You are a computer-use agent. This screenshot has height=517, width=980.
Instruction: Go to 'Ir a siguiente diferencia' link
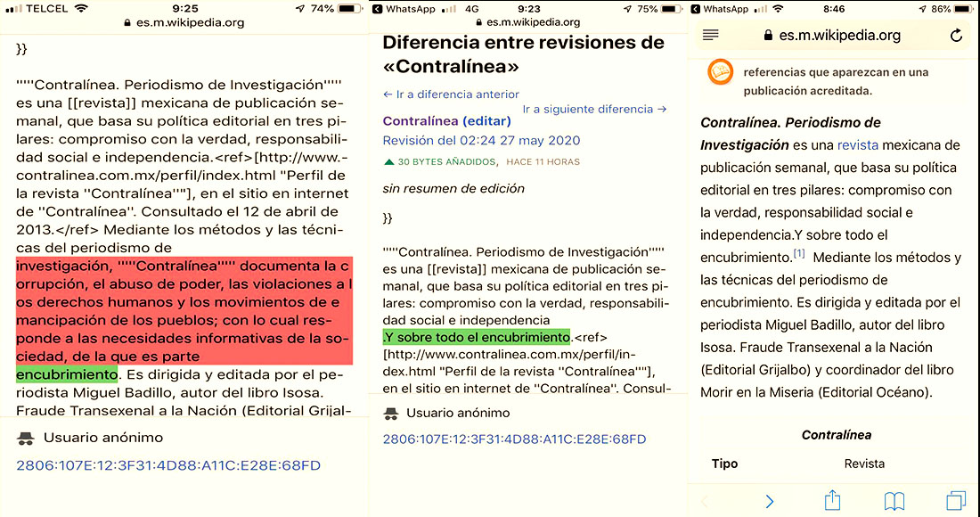pyautogui.click(x=594, y=110)
